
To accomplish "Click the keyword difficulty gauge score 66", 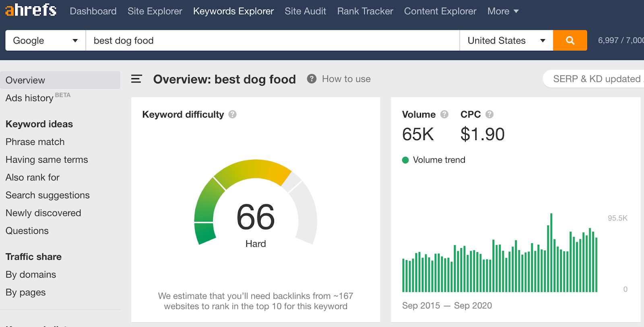I will click(x=256, y=217).
